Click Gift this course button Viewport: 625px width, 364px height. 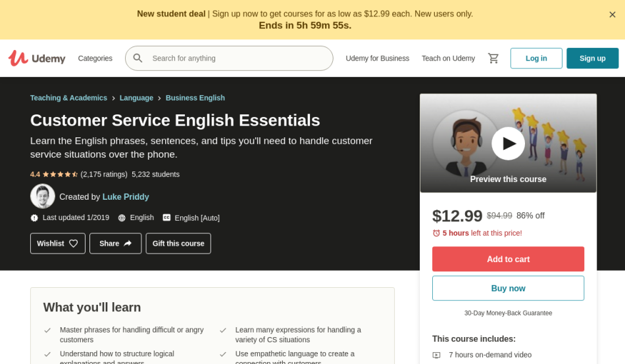pyautogui.click(x=178, y=243)
